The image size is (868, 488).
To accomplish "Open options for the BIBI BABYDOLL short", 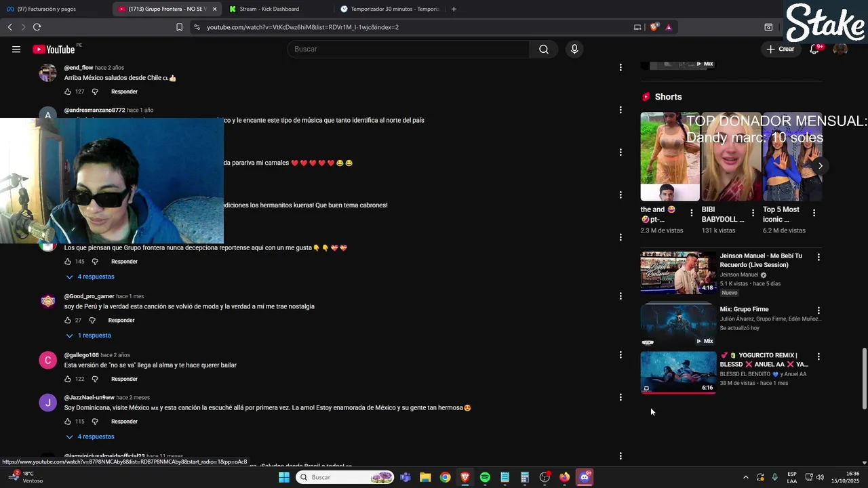I will (x=753, y=213).
